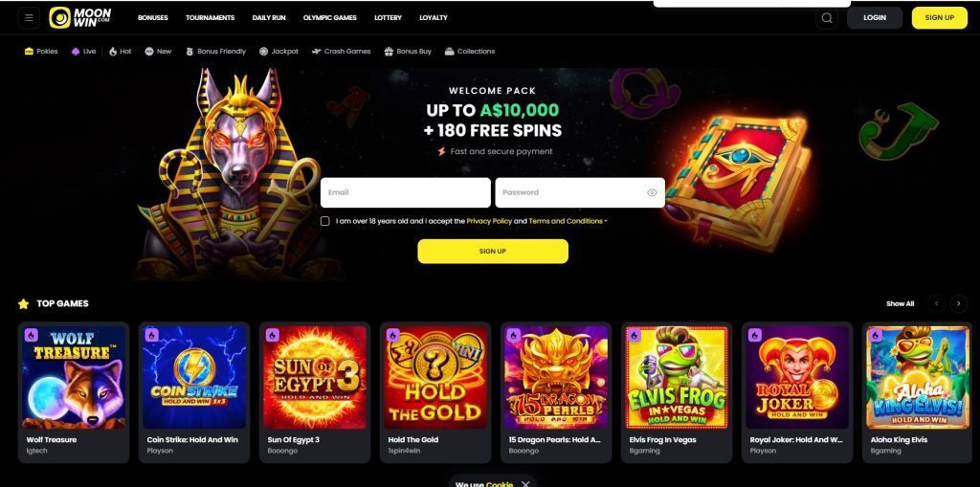
Task: Open the hamburger menu icon
Action: pyautogui.click(x=29, y=17)
